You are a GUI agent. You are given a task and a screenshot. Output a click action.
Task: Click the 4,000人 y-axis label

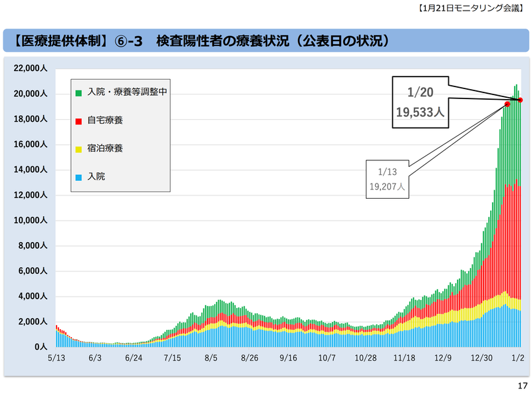(33, 297)
